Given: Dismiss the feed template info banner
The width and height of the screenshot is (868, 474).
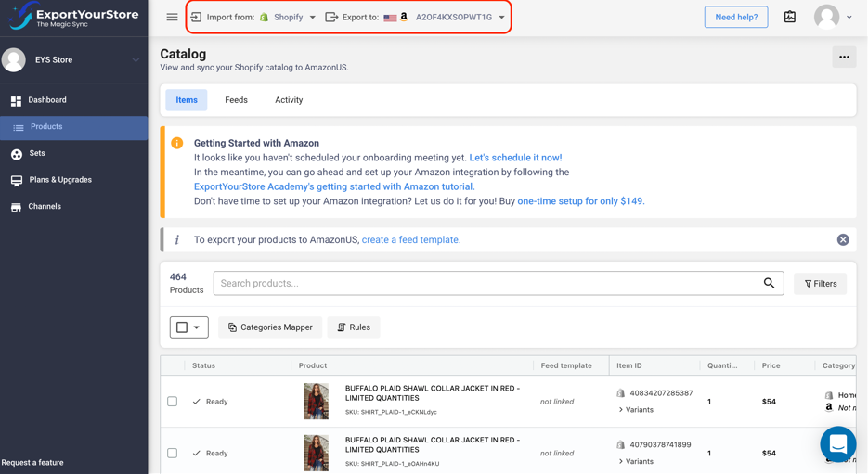Looking at the screenshot, I should 843,239.
